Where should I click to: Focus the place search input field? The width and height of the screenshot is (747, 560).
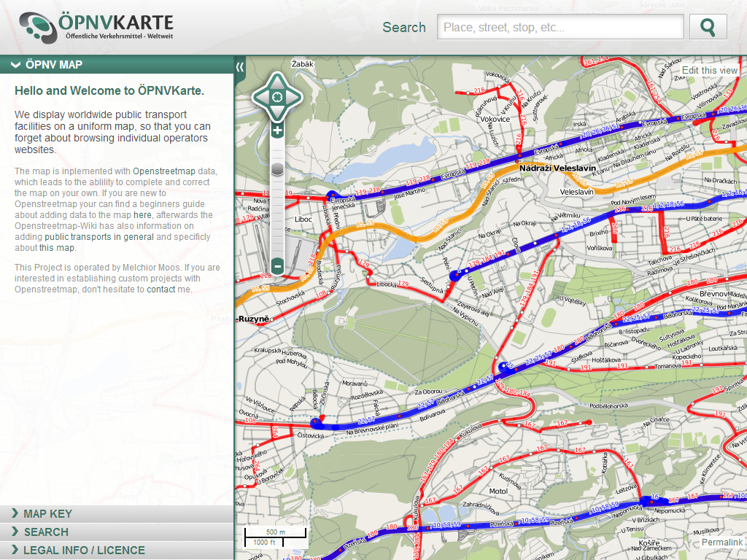tap(560, 28)
